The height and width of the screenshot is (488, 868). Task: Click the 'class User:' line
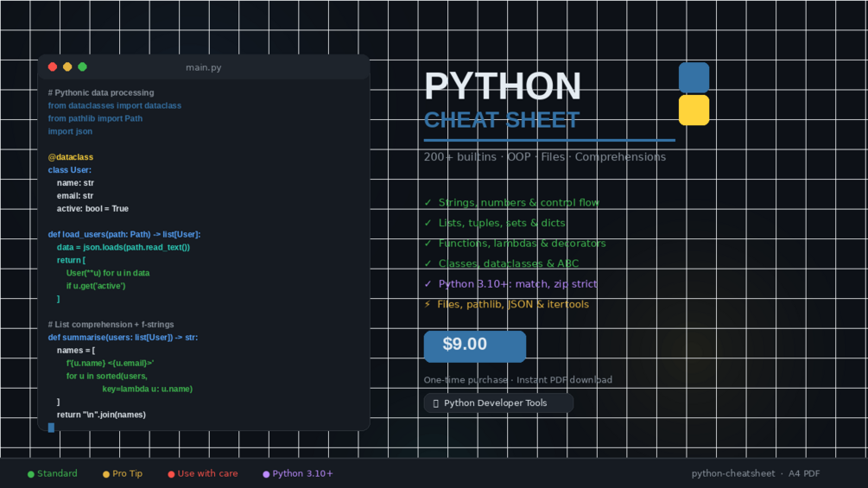click(x=70, y=170)
